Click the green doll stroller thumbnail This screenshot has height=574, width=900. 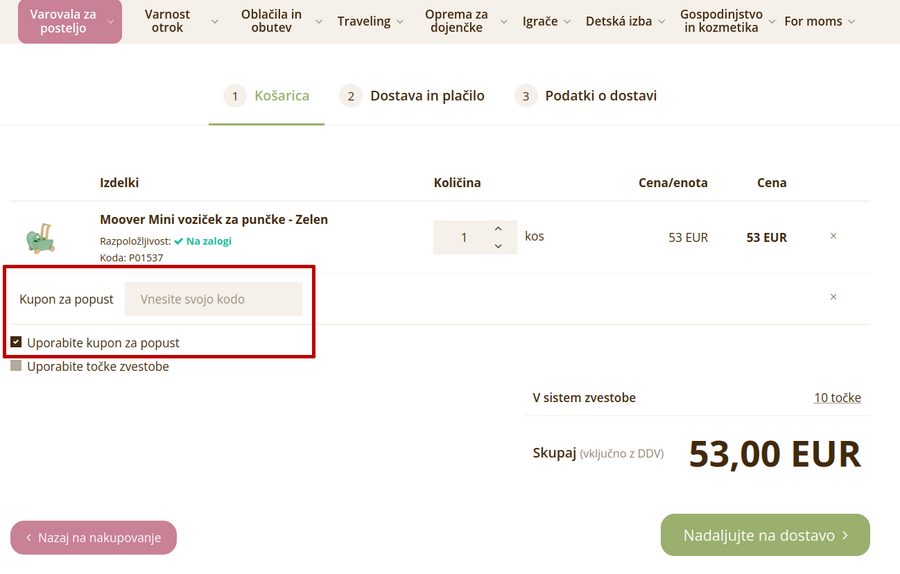[39, 239]
